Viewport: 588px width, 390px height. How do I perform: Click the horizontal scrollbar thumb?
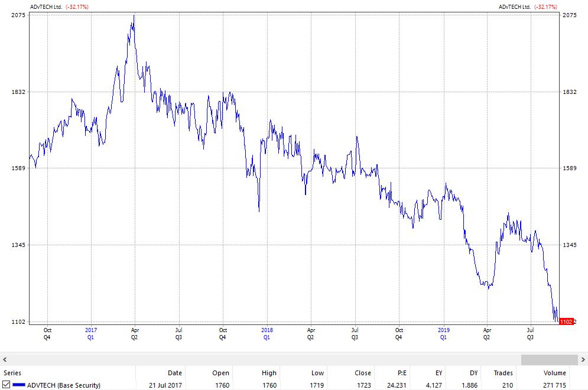click(549, 360)
